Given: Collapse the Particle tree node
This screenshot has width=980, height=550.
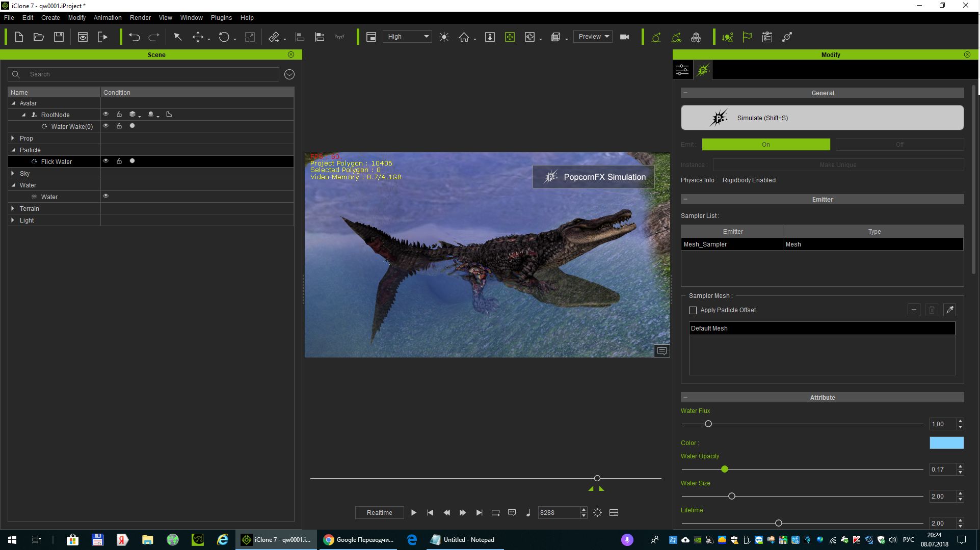Looking at the screenshot, I should [x=14, y=150].
